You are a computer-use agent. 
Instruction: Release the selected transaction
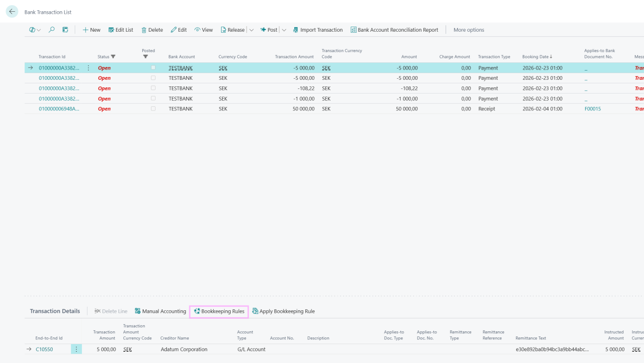pos(233,30)
